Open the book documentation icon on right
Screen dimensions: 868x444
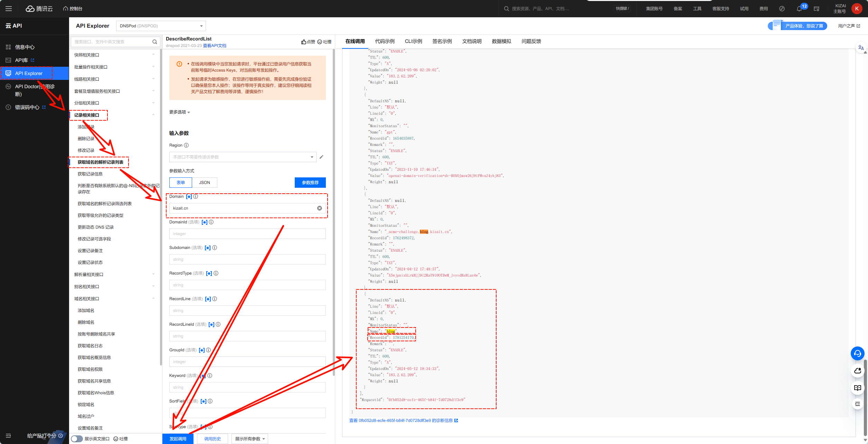(857, 388)
